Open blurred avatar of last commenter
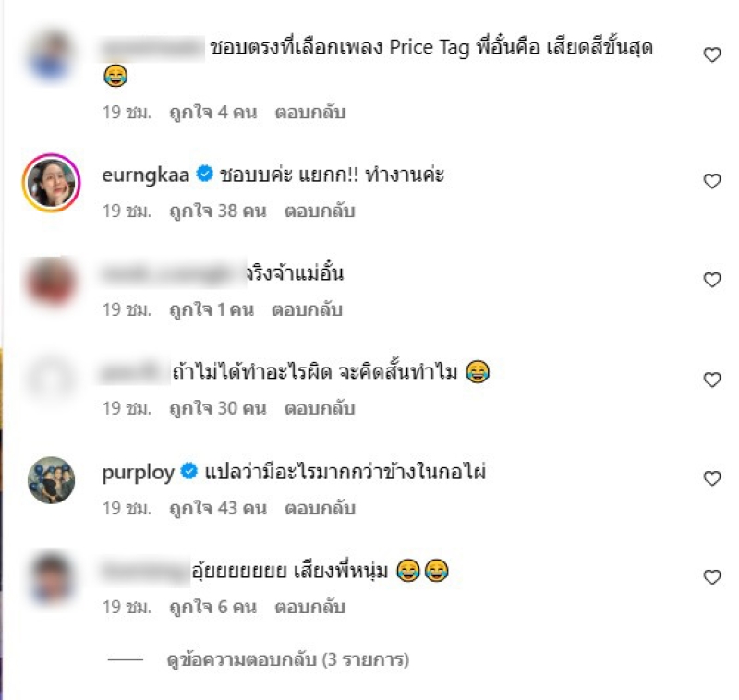The image size is (739, 700). (x=52, y=578)
